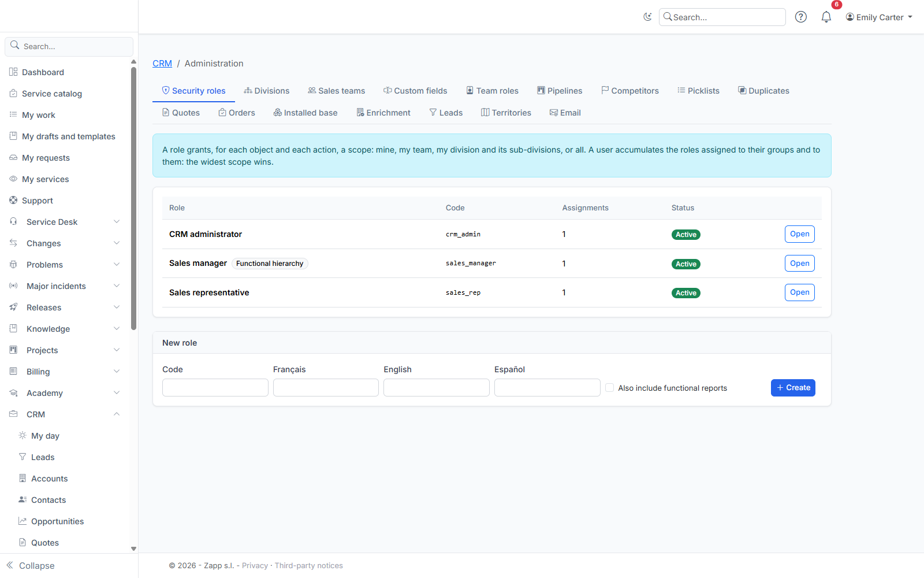Click the My day sun icon

coord(23,436)
